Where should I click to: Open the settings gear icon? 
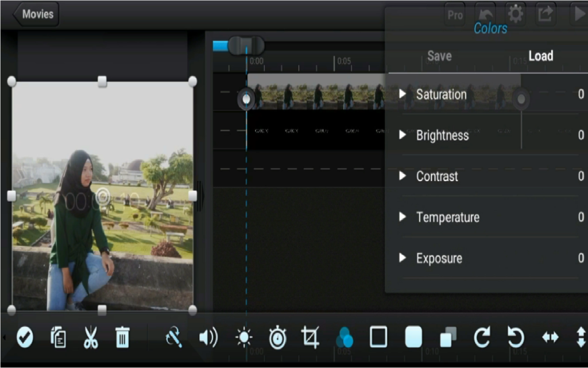(x=515, y=14)
